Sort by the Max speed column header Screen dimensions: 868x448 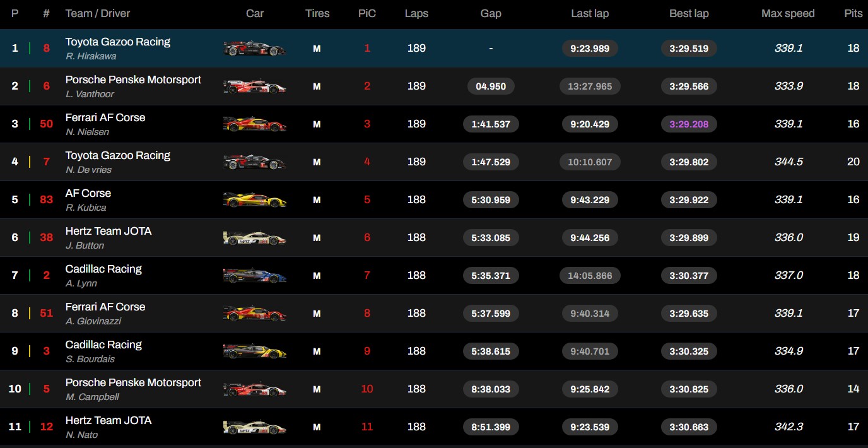click(x=788, y=13)
